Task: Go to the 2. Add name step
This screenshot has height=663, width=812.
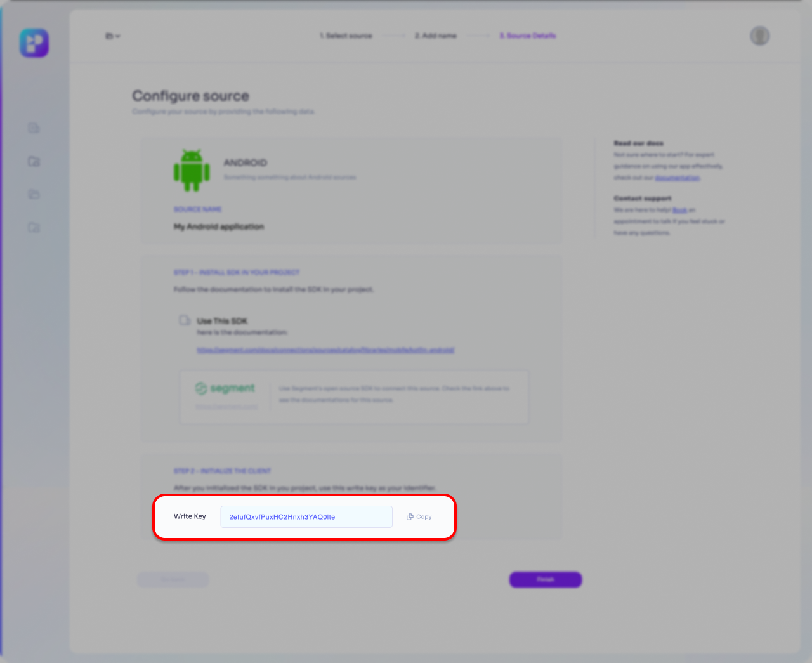Action: (x=436, y=36)
